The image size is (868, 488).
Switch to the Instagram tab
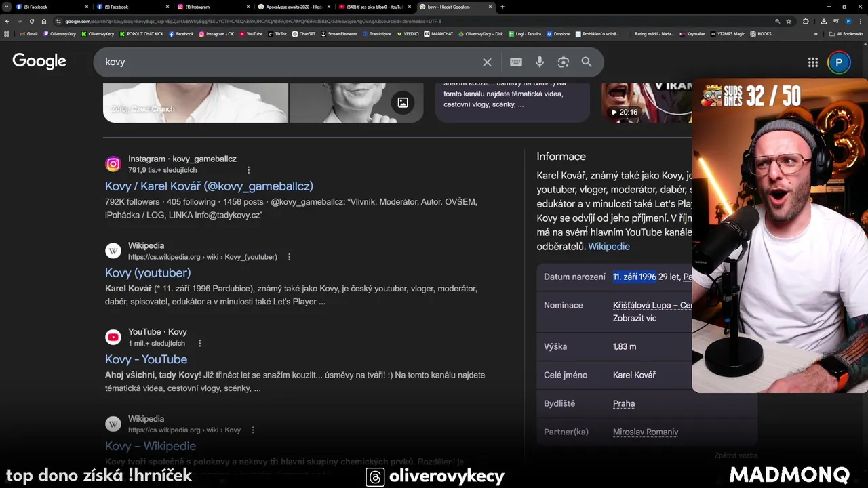(x=214, y=7)
